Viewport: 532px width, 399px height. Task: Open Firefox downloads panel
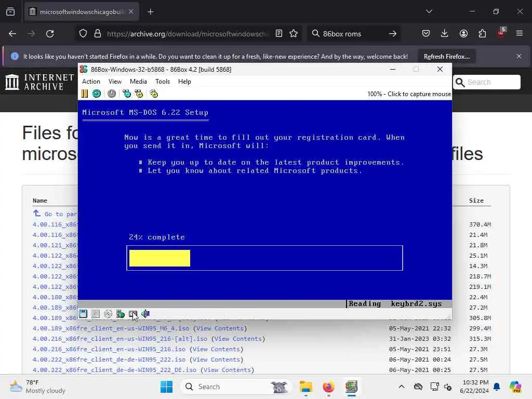445,34
